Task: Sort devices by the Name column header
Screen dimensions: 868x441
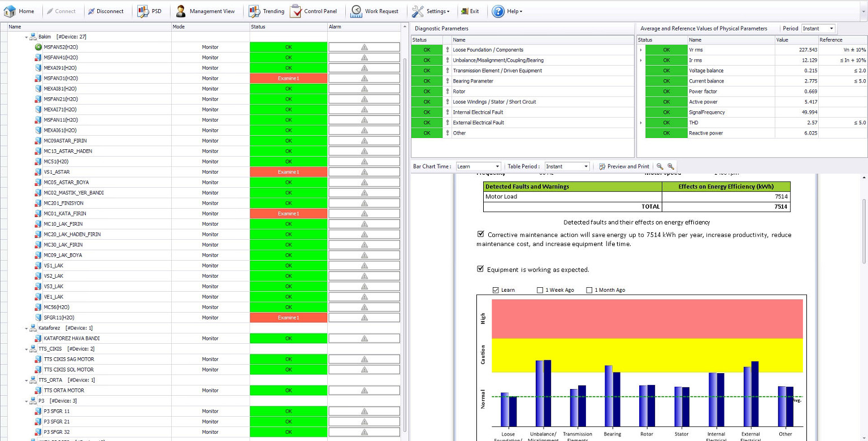Action: tap(89, 27)
